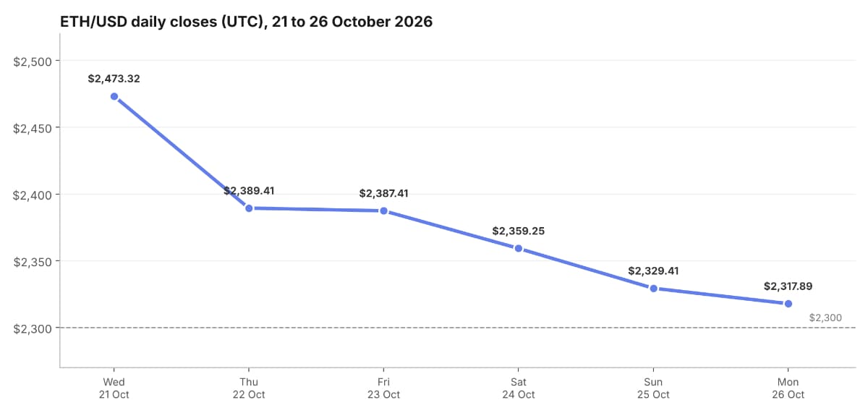Select the $2,350 y-axis tick label

[x=33, y=262]
